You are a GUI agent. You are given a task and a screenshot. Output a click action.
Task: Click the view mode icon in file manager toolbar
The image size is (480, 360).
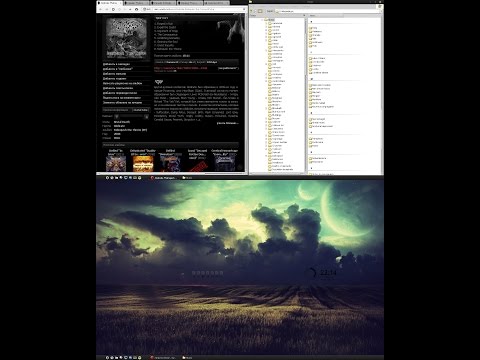click(260, 11)
